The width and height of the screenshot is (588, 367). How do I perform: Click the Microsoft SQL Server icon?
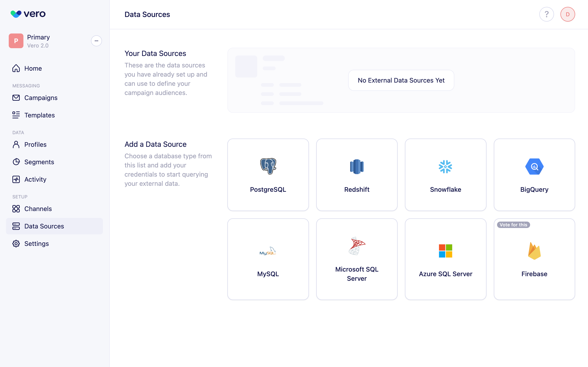tap(356, 247)
